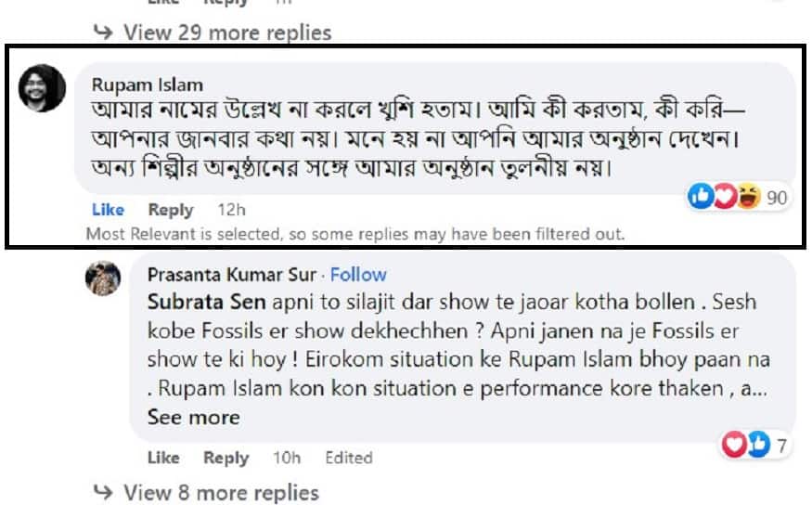Screen dimensions: 812x505
Task: Reply to Rupam Islam's comment
Action: point(171,210)
